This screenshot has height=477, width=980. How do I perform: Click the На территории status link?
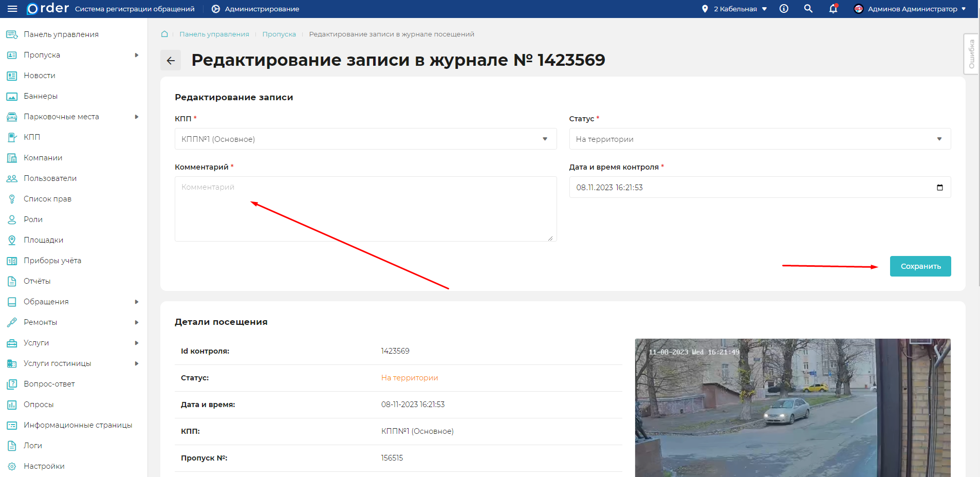point(409,377)
